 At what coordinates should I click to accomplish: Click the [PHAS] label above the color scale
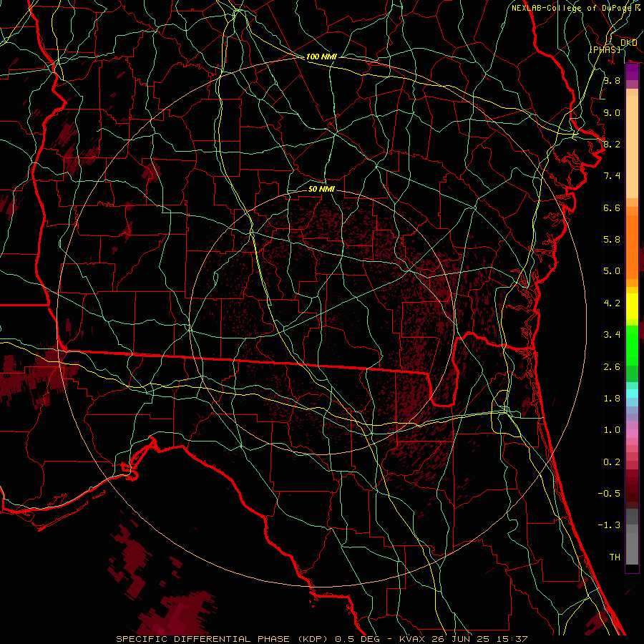tap(605, 49)
